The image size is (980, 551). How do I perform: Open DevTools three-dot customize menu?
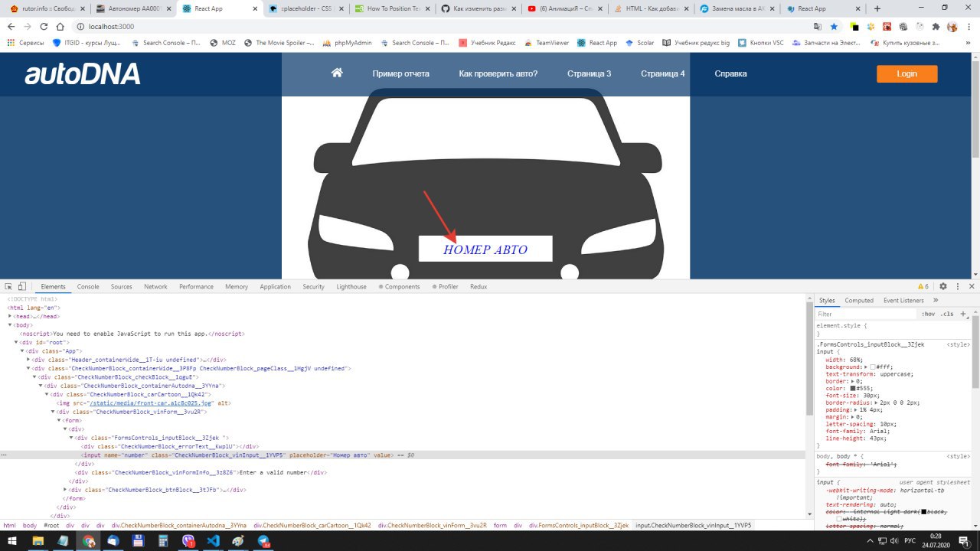pyautogui.click(x=958, y=286)
